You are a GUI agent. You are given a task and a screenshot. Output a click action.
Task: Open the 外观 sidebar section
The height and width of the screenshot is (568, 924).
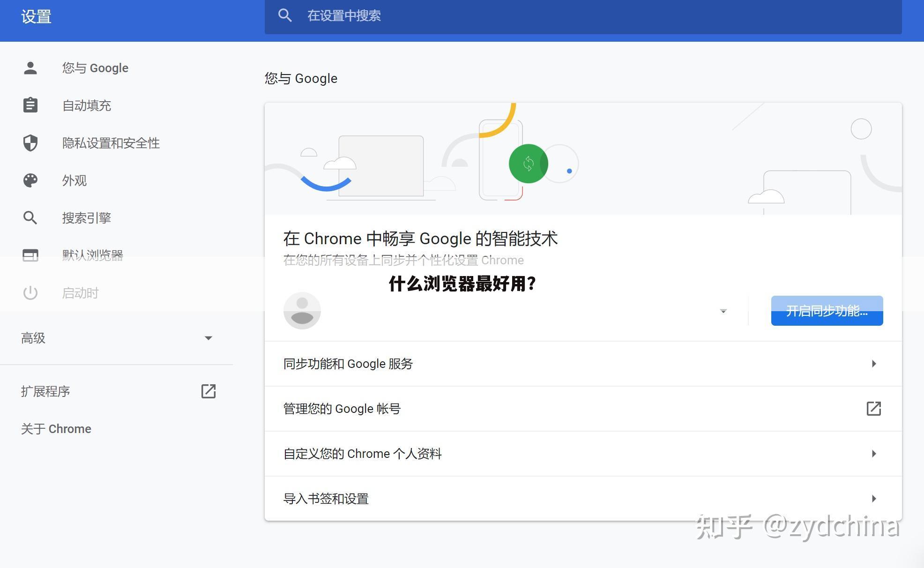[75, 180]
